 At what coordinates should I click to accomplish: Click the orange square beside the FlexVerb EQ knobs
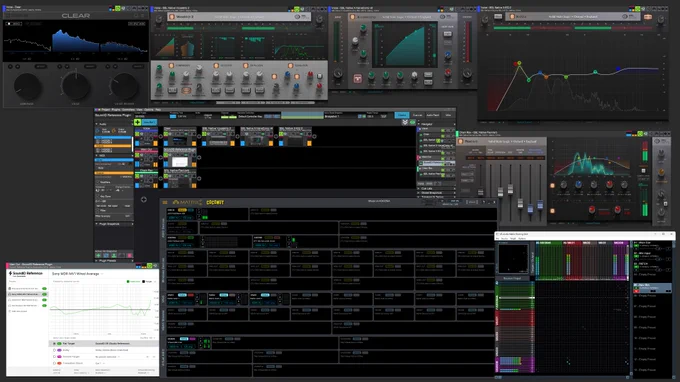552,186
